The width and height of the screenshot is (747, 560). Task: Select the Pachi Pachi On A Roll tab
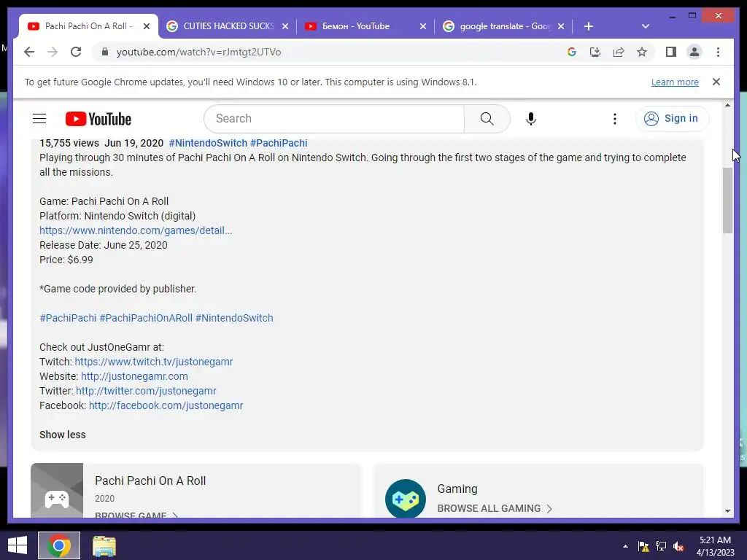[x=88, y=26]
